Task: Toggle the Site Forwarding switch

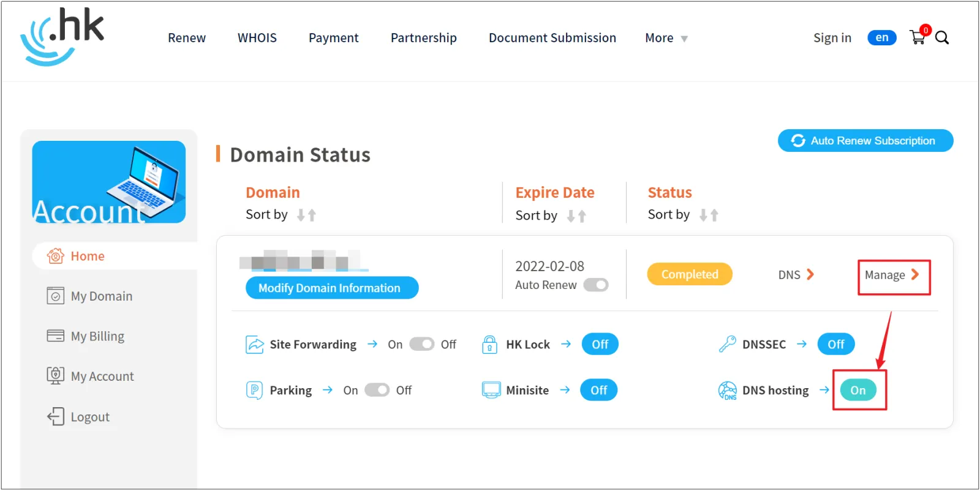Action: (421, 344)
